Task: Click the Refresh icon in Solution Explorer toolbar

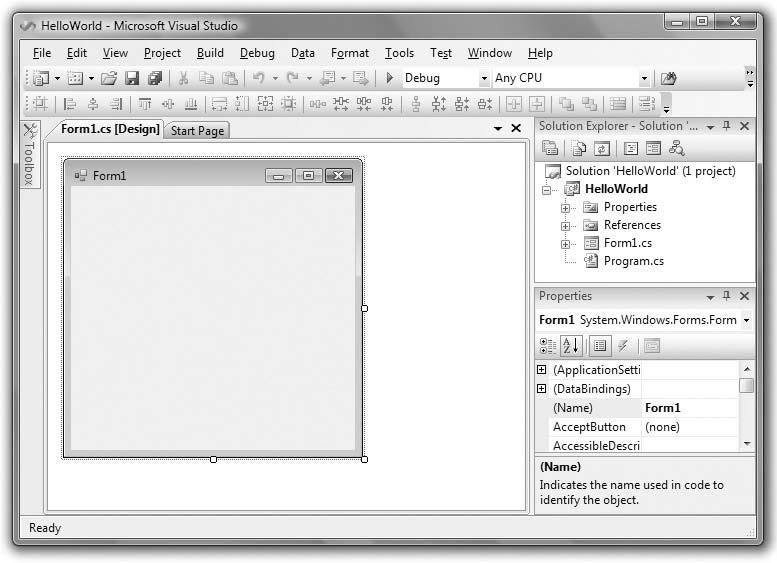Action: [x=602, y=148]
